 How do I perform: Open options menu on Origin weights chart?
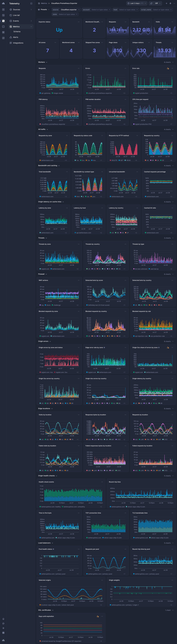pyautogui.click(x=172, y=580)
